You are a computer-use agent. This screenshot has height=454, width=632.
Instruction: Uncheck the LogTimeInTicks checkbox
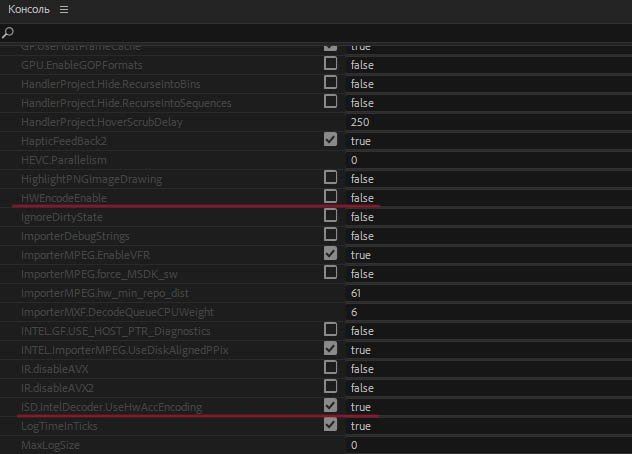click(x=331, y=425)
